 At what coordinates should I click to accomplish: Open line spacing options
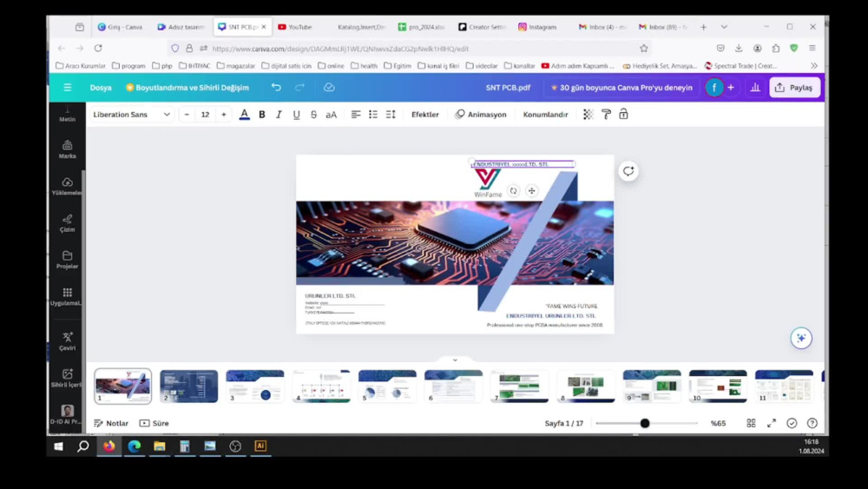391,115
